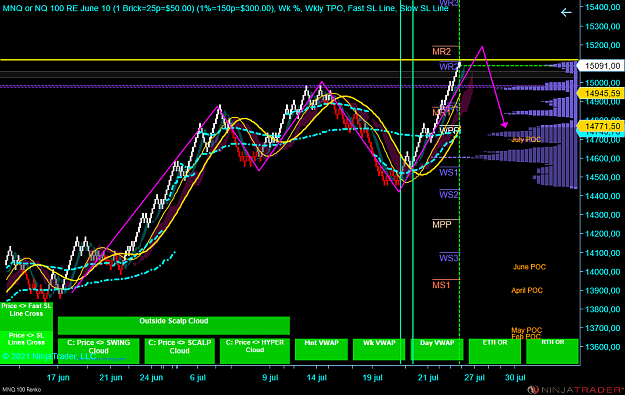Click the 'June POC' label
This screenshot has width=625, height=395.
click(x=529, y=267)
